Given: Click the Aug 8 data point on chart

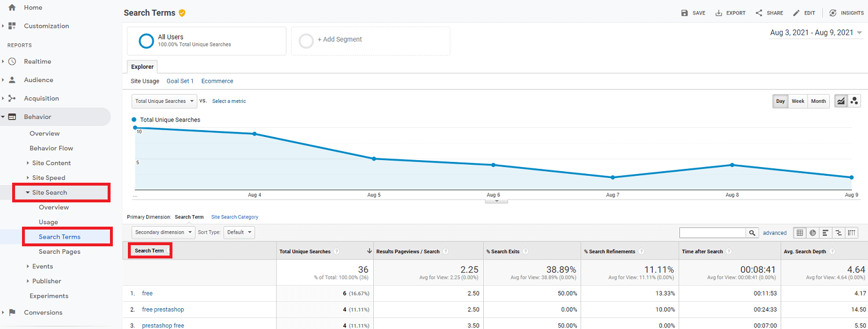Looking at the screenshot, I should (732, 165).
